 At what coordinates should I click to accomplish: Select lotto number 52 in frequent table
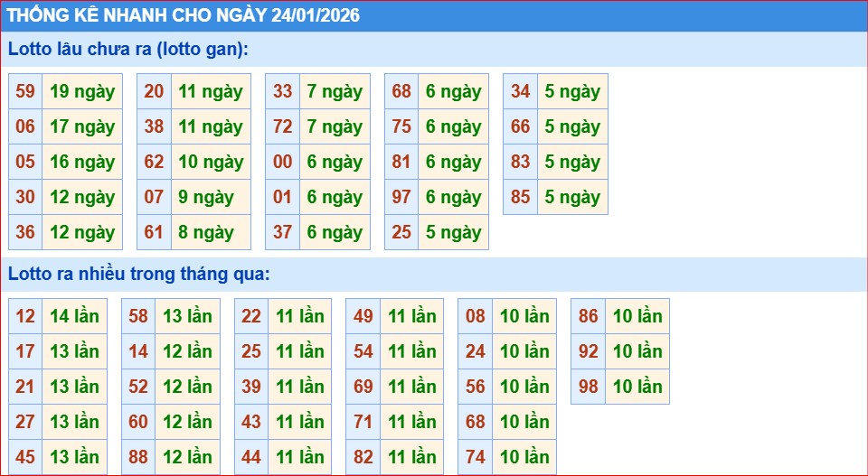[138, 387]
